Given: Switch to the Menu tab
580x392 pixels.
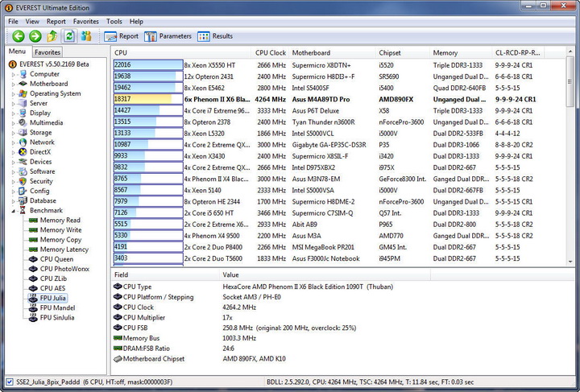Looking at the screenshot, I should click(x=18, y=52).
